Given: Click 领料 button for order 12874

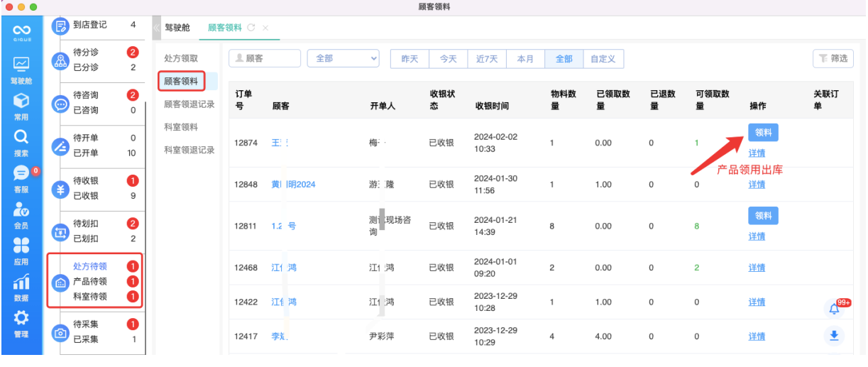Looking at the screenshot, I should pos(763,132).
